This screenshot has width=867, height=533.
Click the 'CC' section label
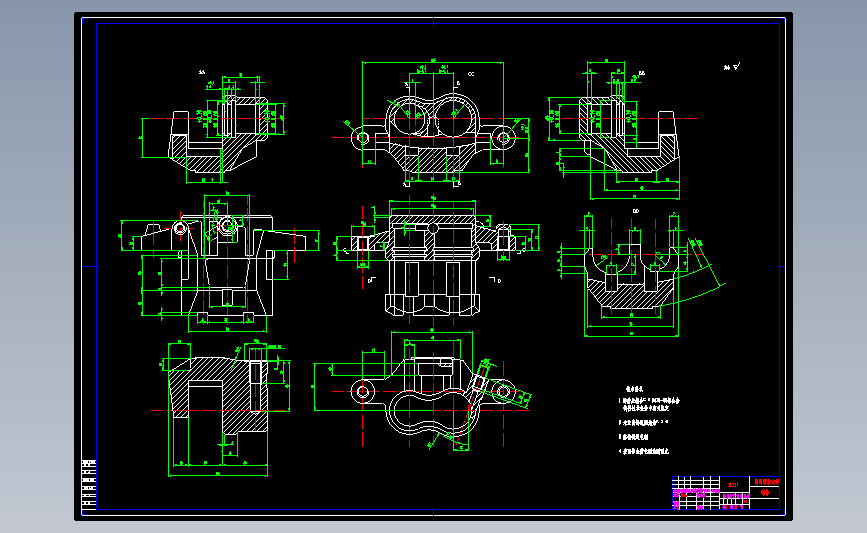(x=471, y=74)
